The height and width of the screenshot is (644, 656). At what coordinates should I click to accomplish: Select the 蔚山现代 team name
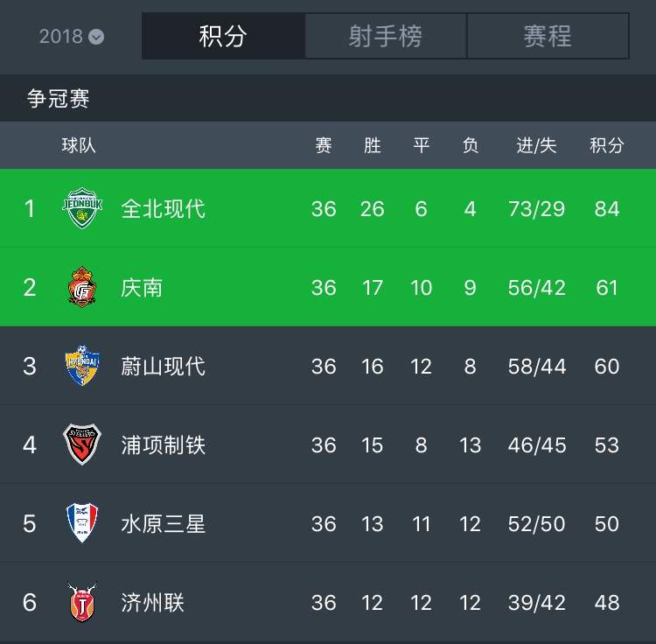point(164,367)
